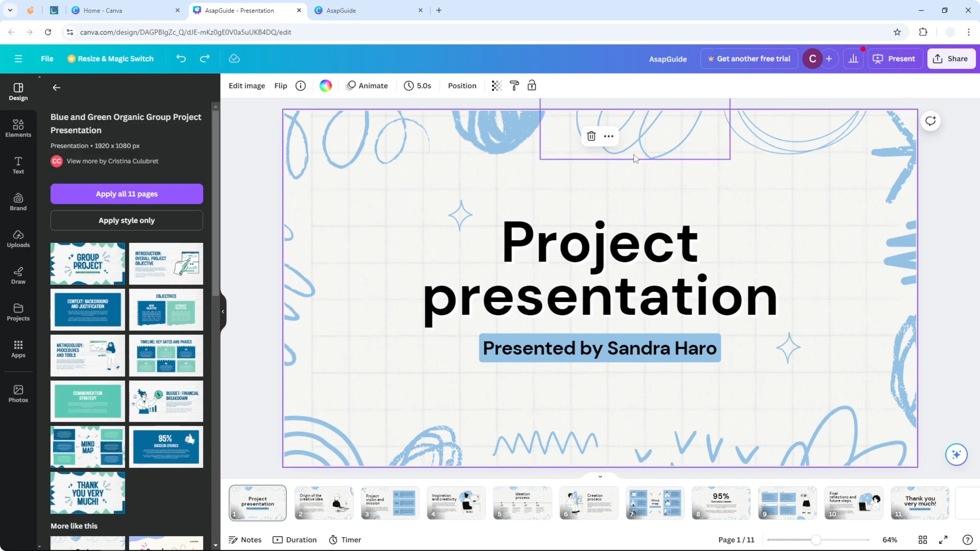Set page timing showing 5.0s
The image size is (980, 551).
[418, 85]
